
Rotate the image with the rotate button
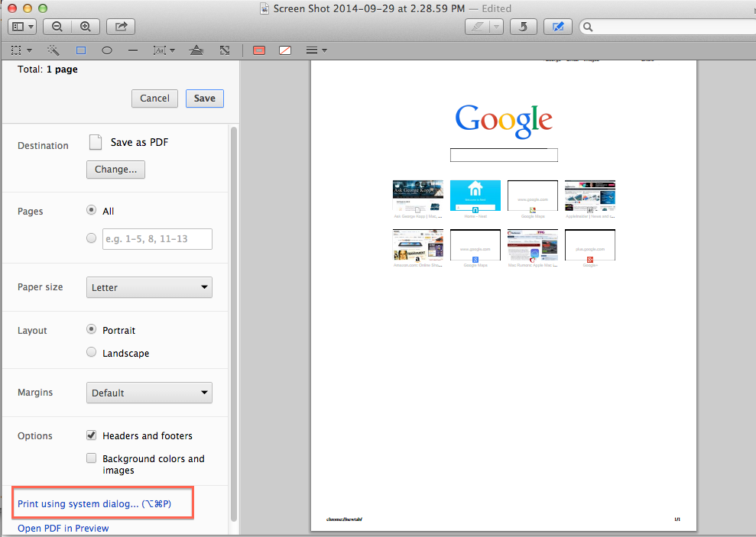click(523, 27)
